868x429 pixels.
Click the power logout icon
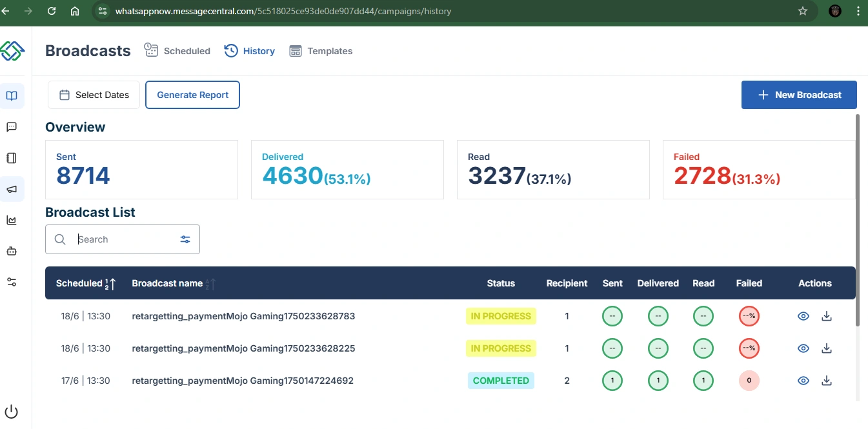coord(12,412)
